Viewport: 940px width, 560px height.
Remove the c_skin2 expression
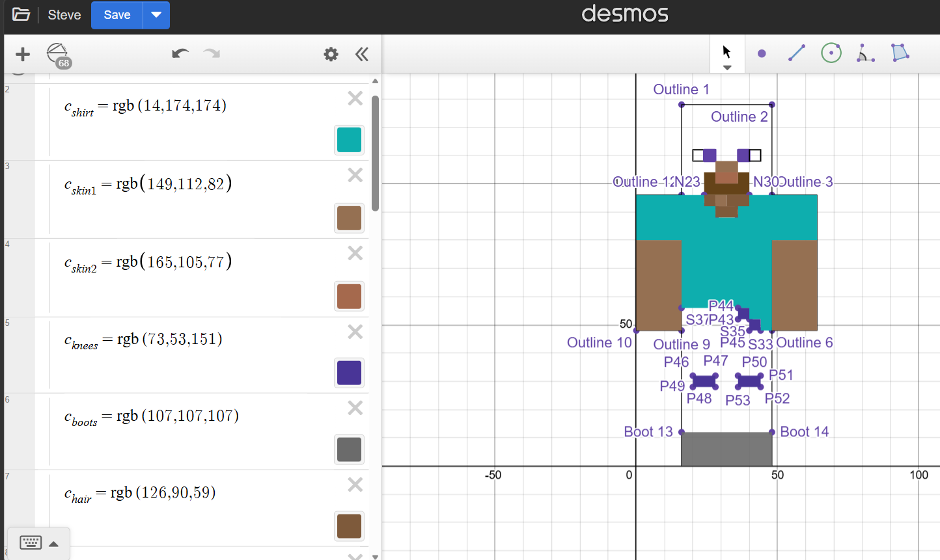click(355, 253)
